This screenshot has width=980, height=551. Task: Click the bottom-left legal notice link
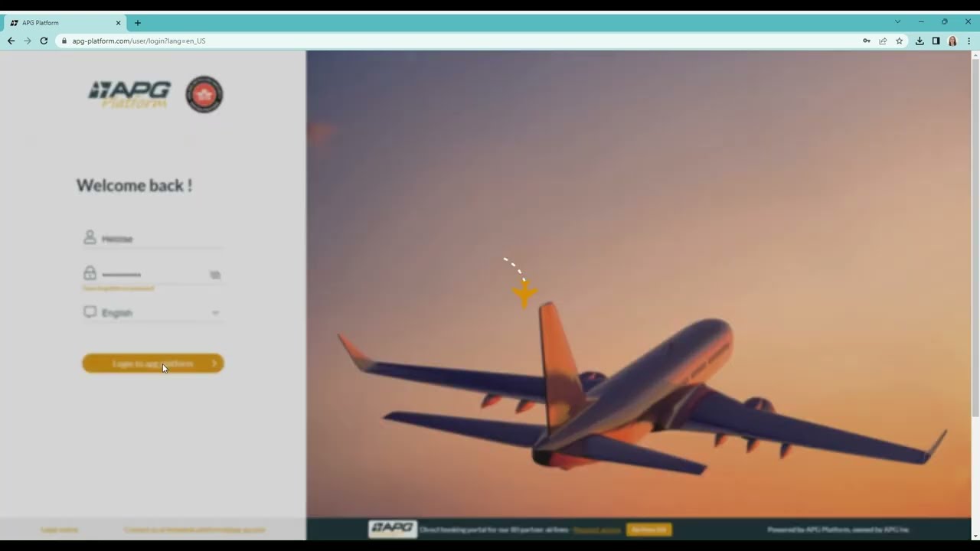pyautogui.click(x=60, y=530)
